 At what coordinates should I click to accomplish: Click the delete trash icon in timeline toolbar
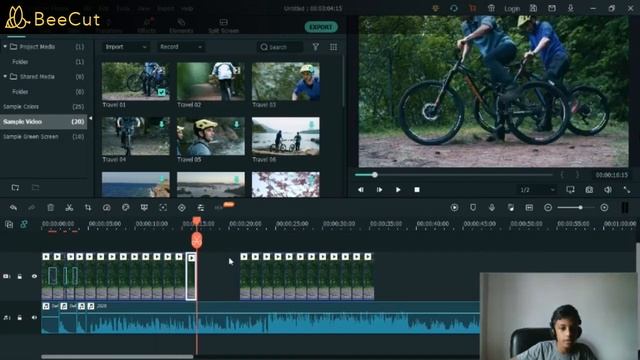tap(51, 208)
